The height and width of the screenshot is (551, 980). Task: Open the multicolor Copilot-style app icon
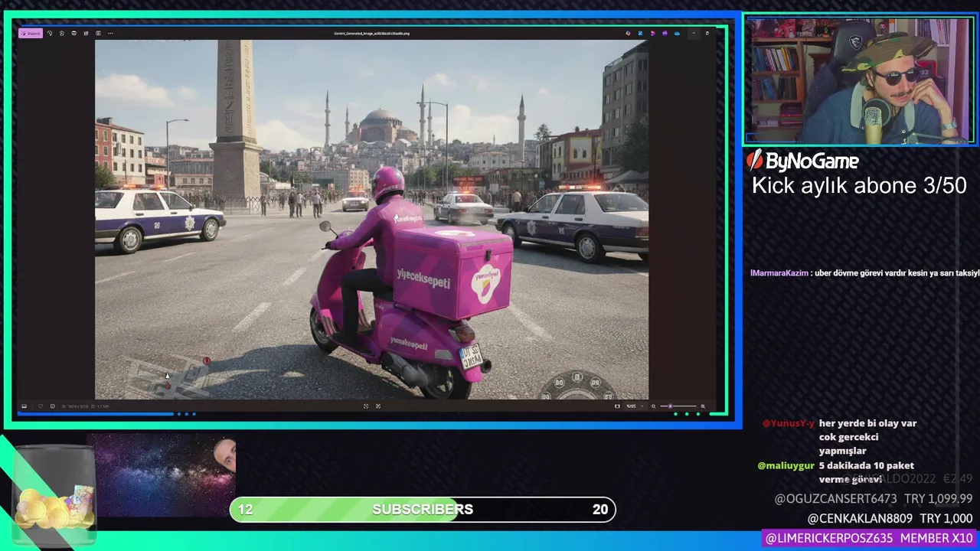tap(628, 33)
